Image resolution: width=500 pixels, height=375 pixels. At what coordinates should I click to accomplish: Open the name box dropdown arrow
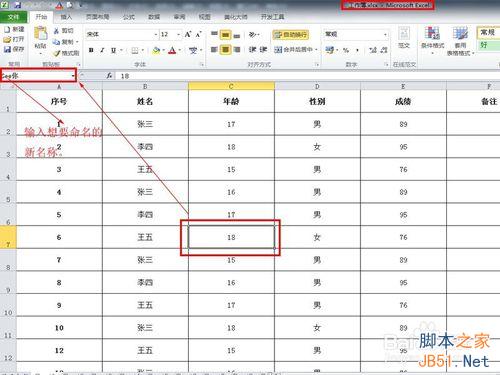tap(73, 76)
